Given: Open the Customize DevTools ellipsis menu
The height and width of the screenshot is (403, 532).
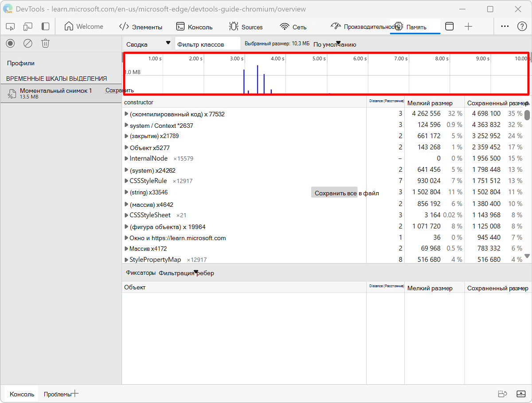Looking at the screenshot, I should pos(505,27).
